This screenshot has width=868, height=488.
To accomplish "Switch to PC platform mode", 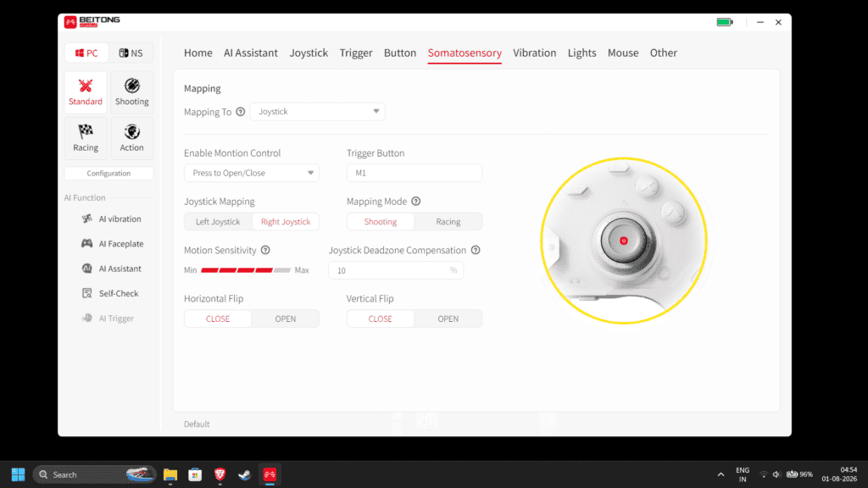I will click(x=86, y=53).
